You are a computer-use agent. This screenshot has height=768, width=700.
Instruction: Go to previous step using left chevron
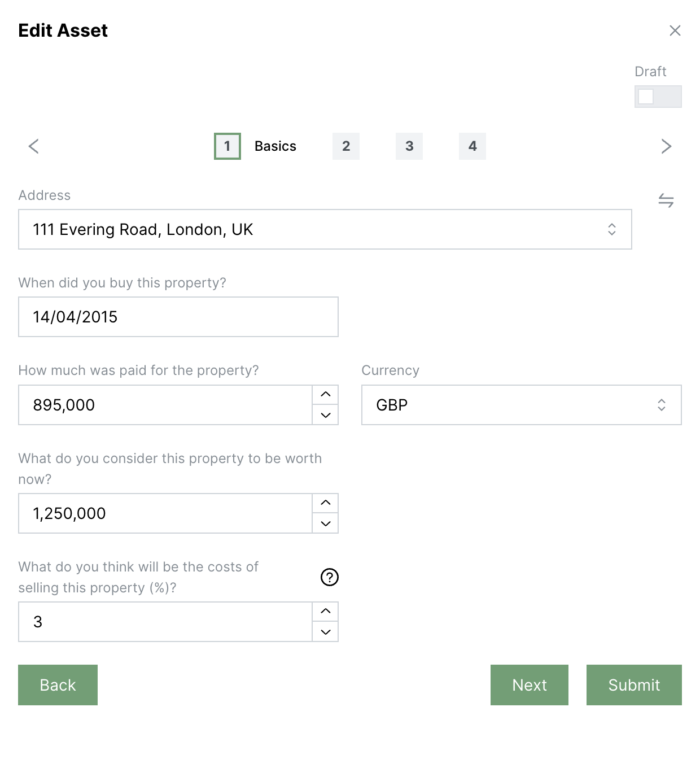tap(34, 146)
